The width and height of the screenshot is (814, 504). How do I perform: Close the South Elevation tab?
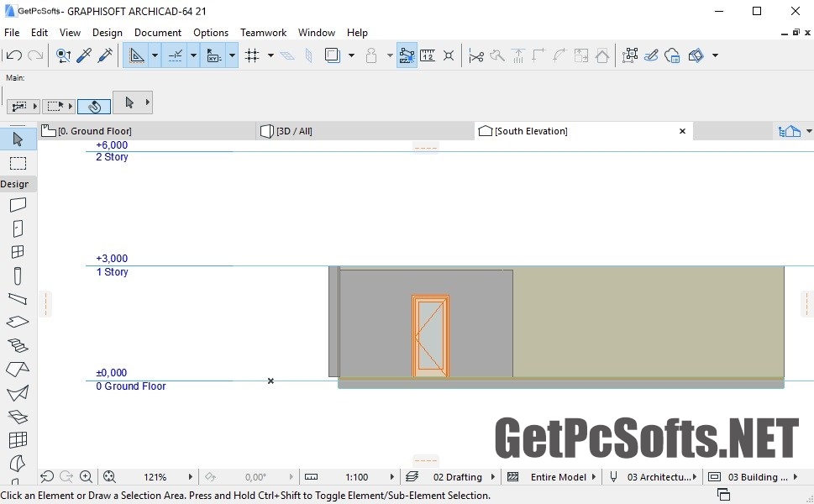click(x=683, y=131)
